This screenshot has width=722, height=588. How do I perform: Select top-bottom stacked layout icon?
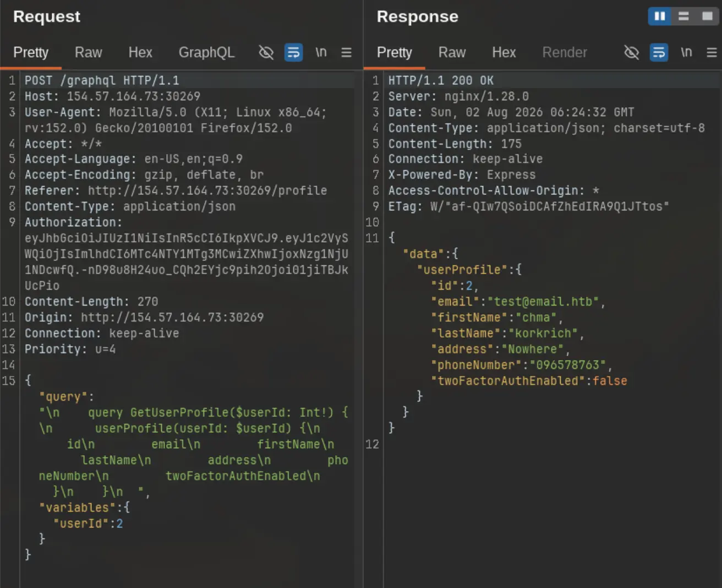coord(683,16)
